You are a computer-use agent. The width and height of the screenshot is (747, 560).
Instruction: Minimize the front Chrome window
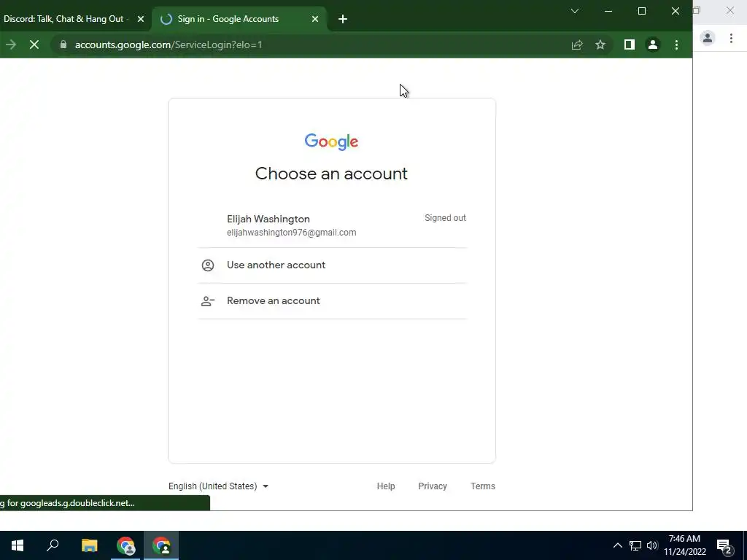coord(608,11)
